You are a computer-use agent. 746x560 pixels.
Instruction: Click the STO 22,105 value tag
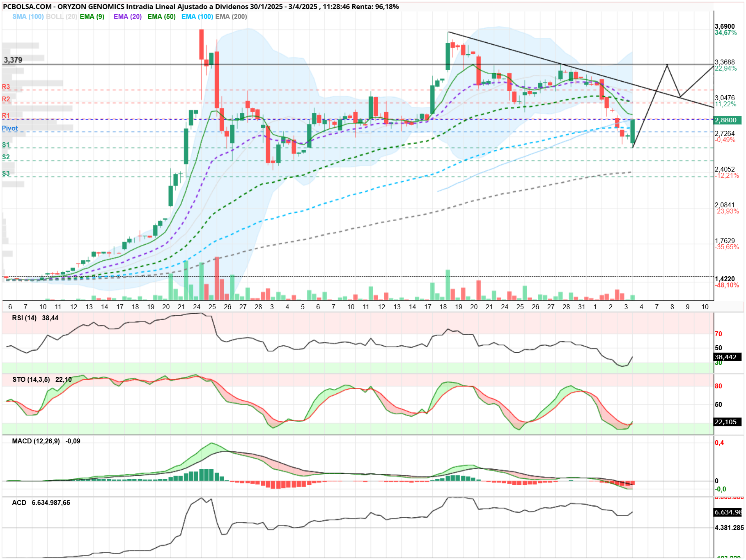pyautogui.click(x=728, y=422)
